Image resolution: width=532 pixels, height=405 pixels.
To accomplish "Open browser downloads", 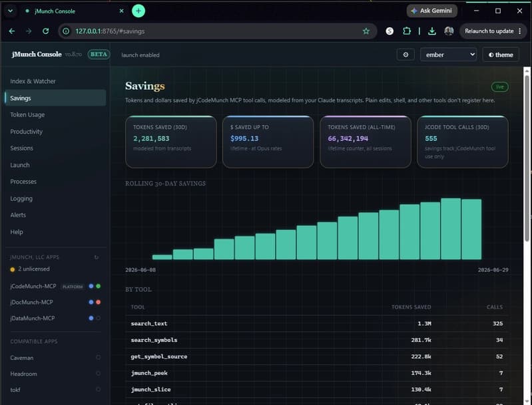I will [x=431, y=31].
